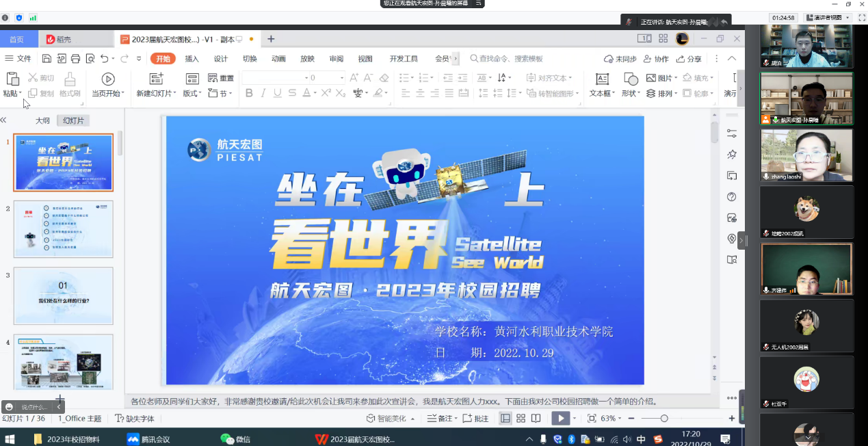Click the 协作 collaborate button
The image size is (868, 446).
656,59
